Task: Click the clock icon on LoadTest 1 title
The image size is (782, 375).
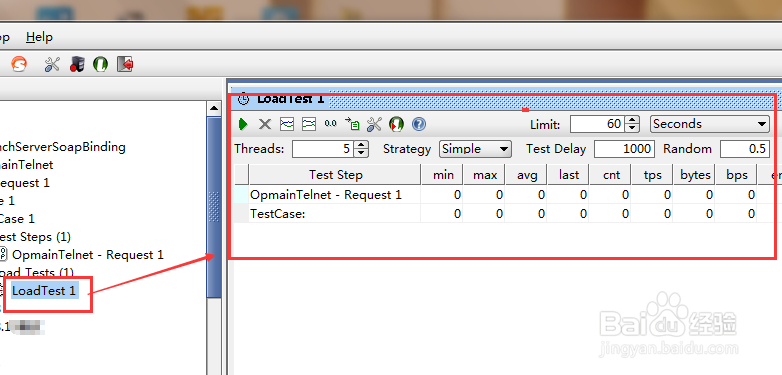Action: pyautogui.click(x=243, y=98)
